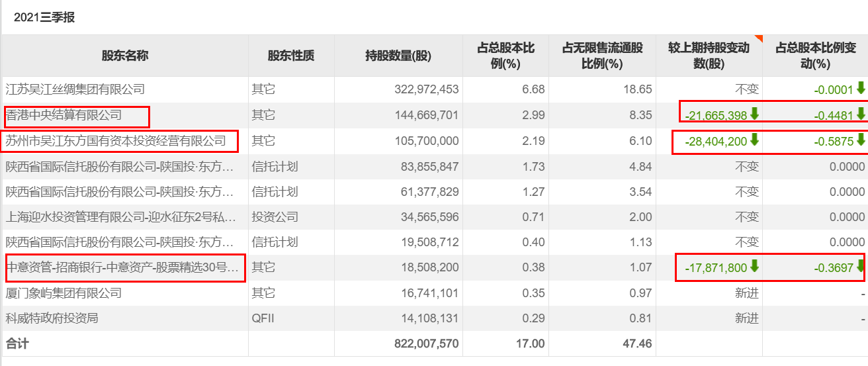Click green arrow next to -0.4481
This screenshot has width=868, height=366.
pos(860,114)
